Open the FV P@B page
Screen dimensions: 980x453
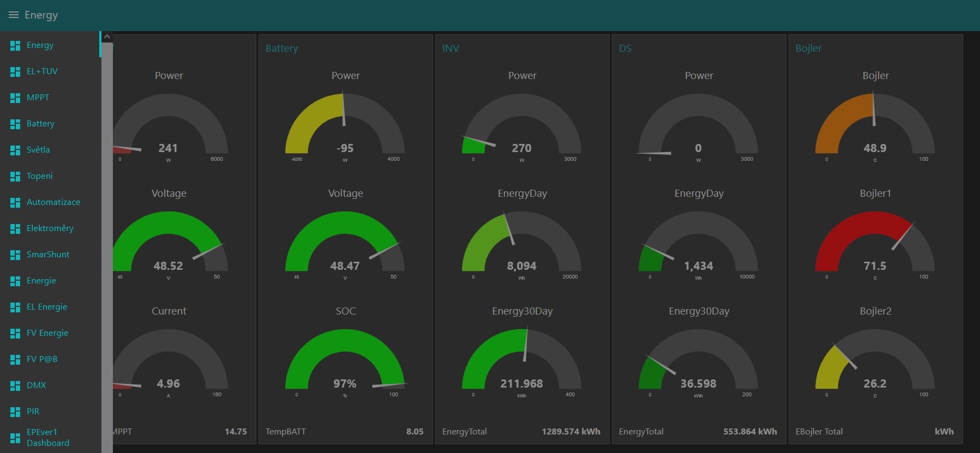point(42,359)
